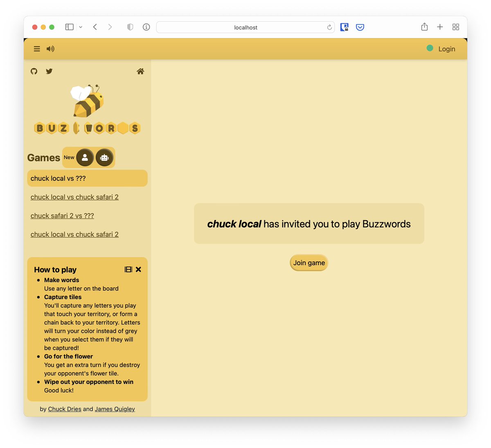Toggle the sound speaker icon
Screen dimensions: 491x448
(50, 49)
